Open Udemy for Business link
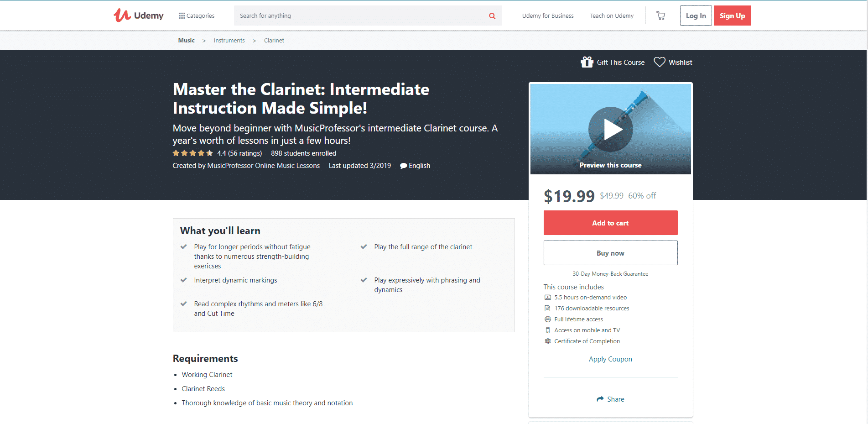The width and height of the screenshot is (868, 424). [548, 16]
